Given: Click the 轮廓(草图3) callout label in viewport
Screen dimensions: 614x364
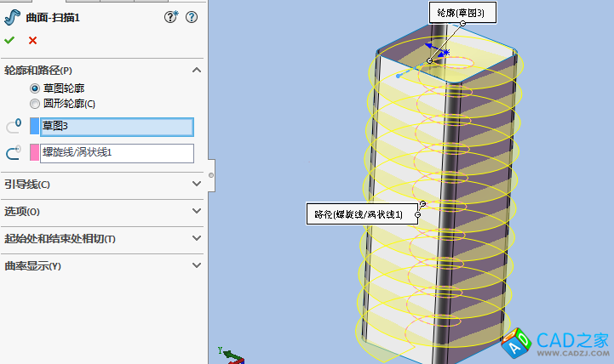Looking at the screenshot, I should (x=461, y=13).
